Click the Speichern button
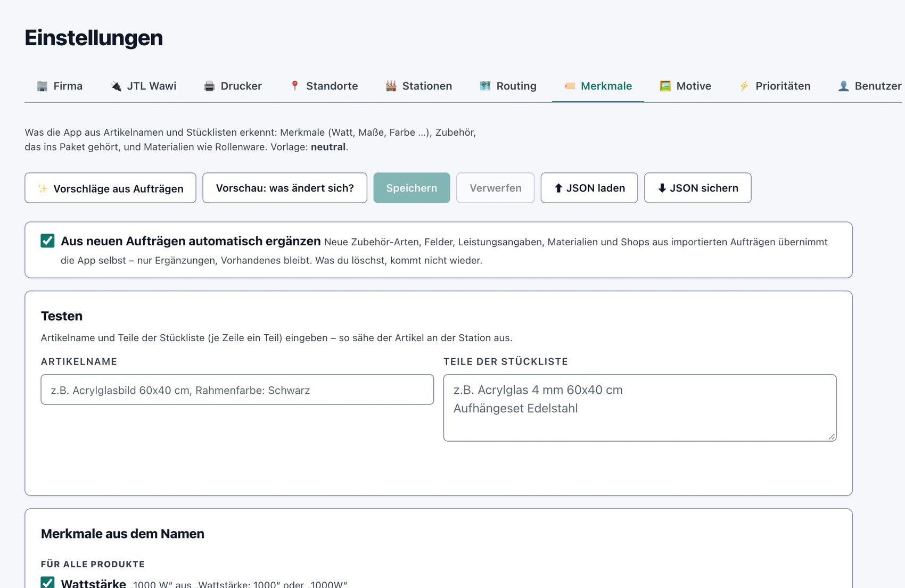The height and width of the screenshot is (588, 905). [x=412, y=188]
